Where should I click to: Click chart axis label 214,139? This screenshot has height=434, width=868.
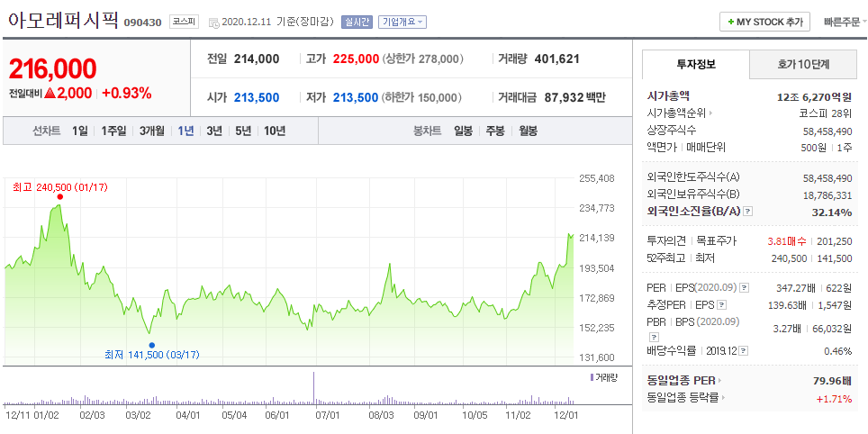(596, 238)
